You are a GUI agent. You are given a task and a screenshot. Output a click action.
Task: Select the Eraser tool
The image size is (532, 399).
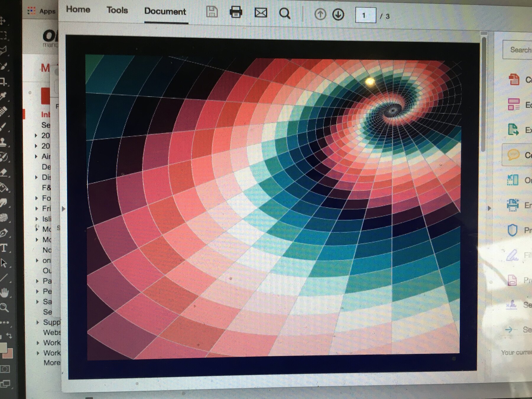point(4,172)
